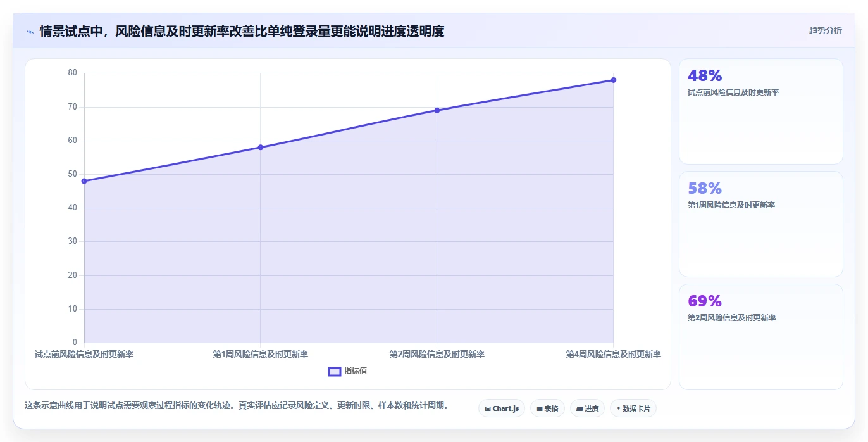Viewport: 868px width, 442px height.
Task: Click the y-axis tick label 60
Action: (73, 141)
